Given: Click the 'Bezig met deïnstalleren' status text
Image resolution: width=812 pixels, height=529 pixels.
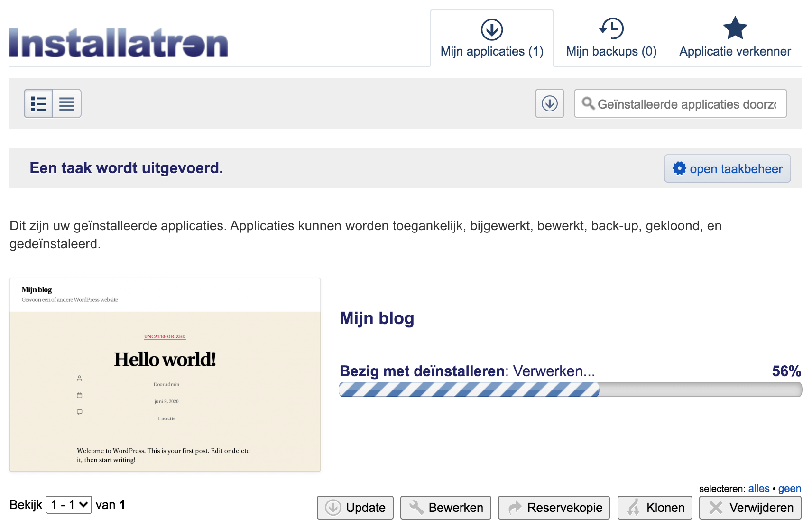Looking at the screenshot, I should [x=422, y=371].
